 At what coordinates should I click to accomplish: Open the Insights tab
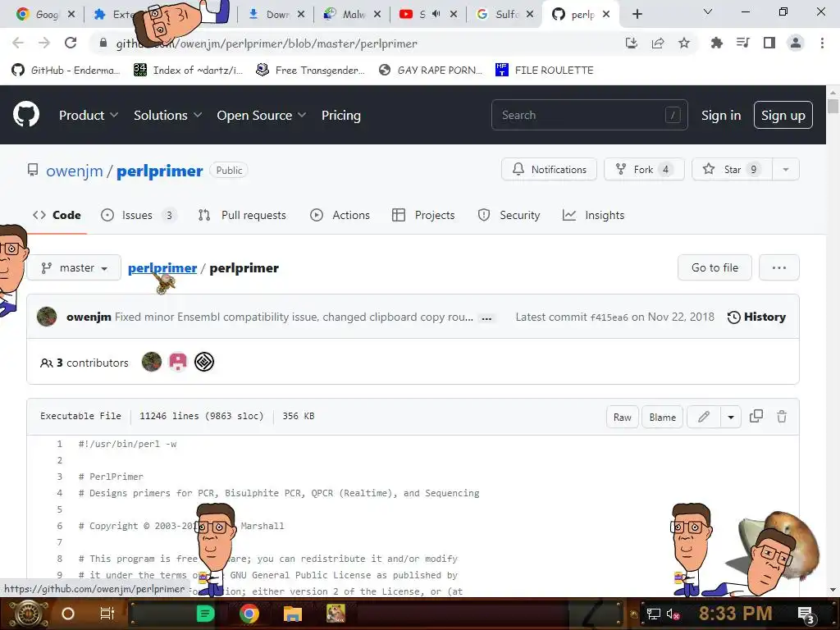click(x=594, y=215)
